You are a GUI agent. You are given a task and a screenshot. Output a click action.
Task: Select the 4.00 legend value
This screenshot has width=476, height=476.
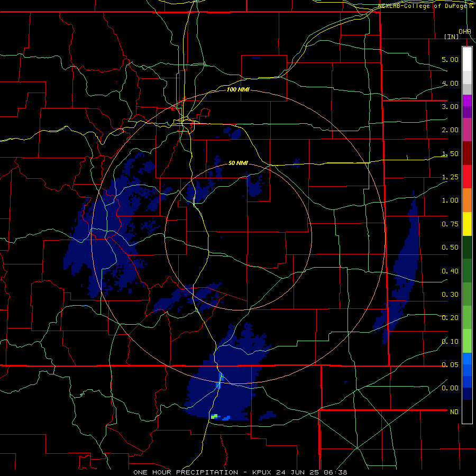click(450, 83)
